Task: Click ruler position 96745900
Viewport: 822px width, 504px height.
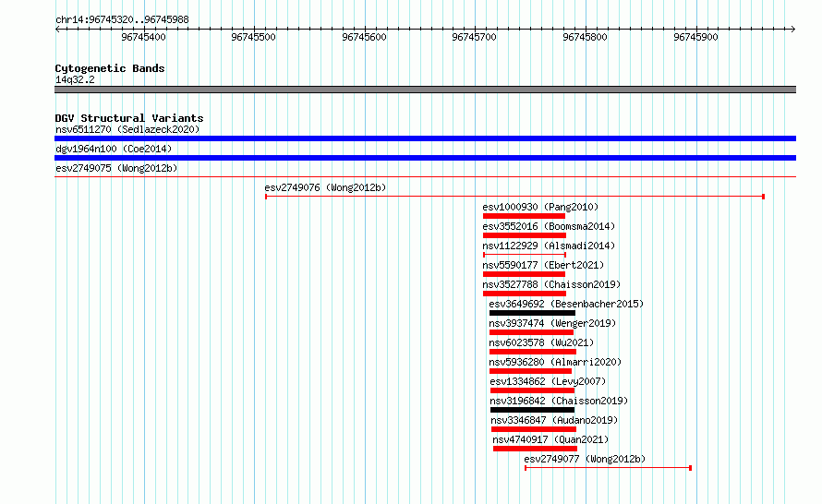Action: (x=695, y=37)
